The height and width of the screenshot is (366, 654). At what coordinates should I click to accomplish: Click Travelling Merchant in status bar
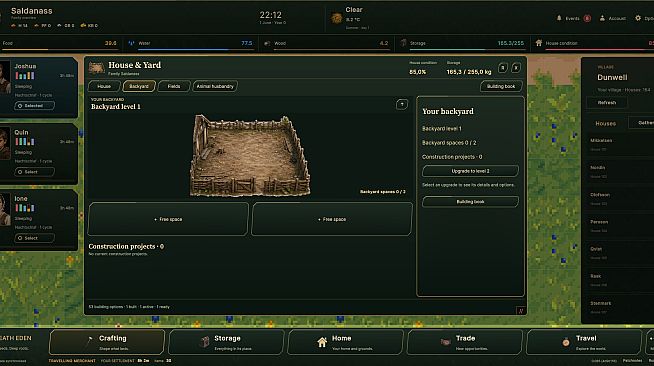(x=72, y=361)
